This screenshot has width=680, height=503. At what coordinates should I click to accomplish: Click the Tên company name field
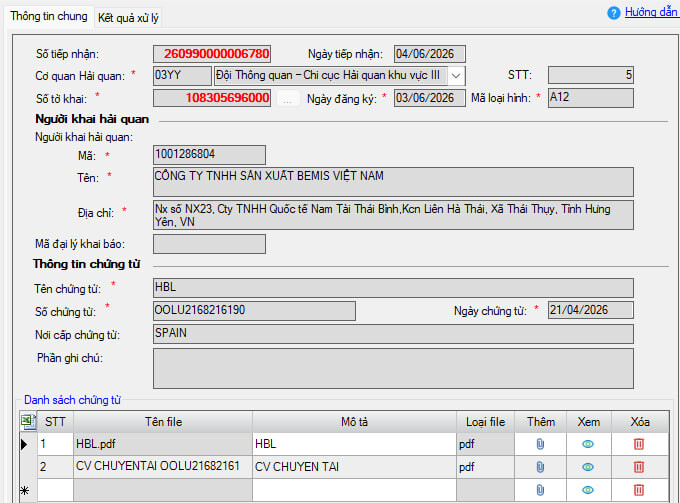pyautogui.click(x=393, y=182)
